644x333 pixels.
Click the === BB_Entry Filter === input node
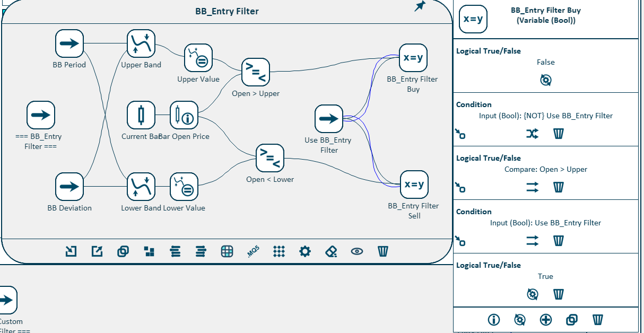(x=41, y=115)
